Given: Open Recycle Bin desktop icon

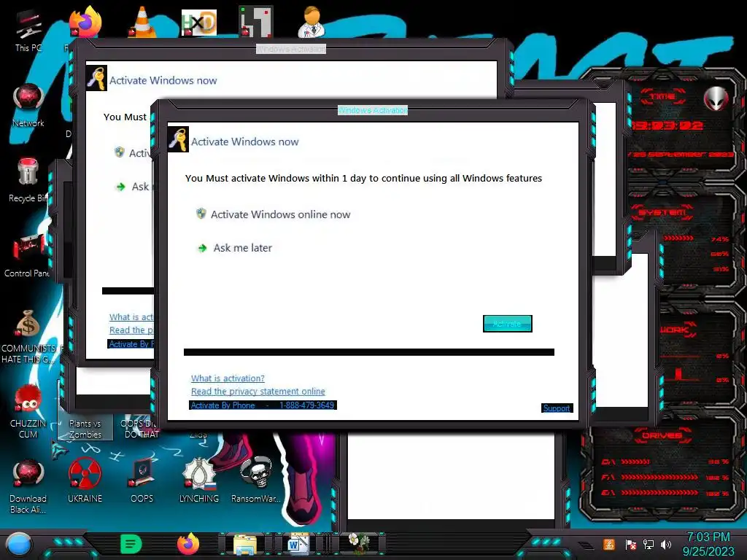Looking at the screenshot, I should pyautogui.click(x=28, y=181).
